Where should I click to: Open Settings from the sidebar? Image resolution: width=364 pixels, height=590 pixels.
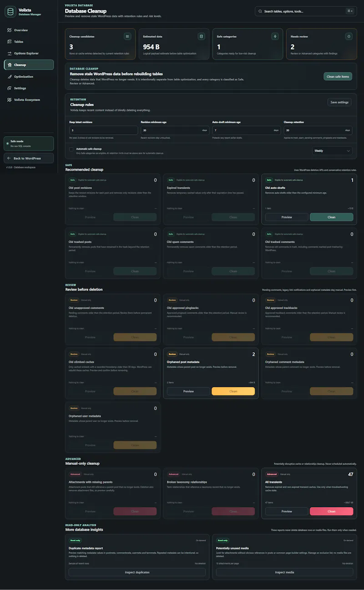pyautogui.click(x=29, y=88)
